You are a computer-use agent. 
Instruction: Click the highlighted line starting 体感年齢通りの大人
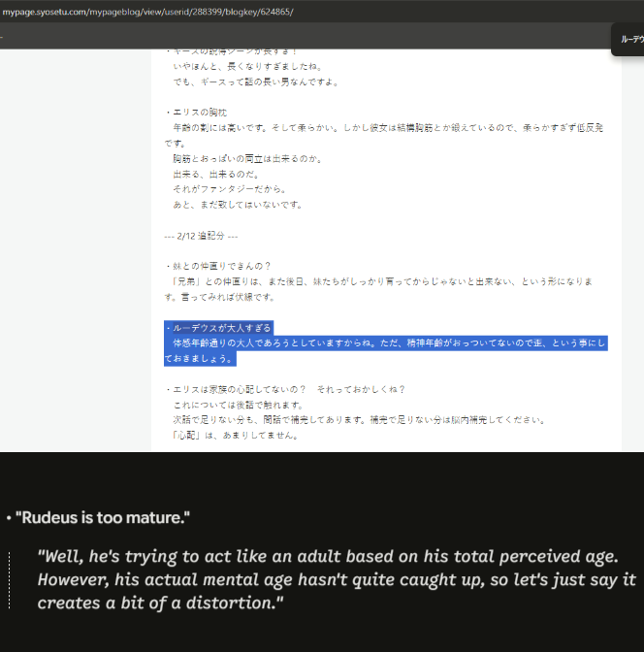click(389, 343)
